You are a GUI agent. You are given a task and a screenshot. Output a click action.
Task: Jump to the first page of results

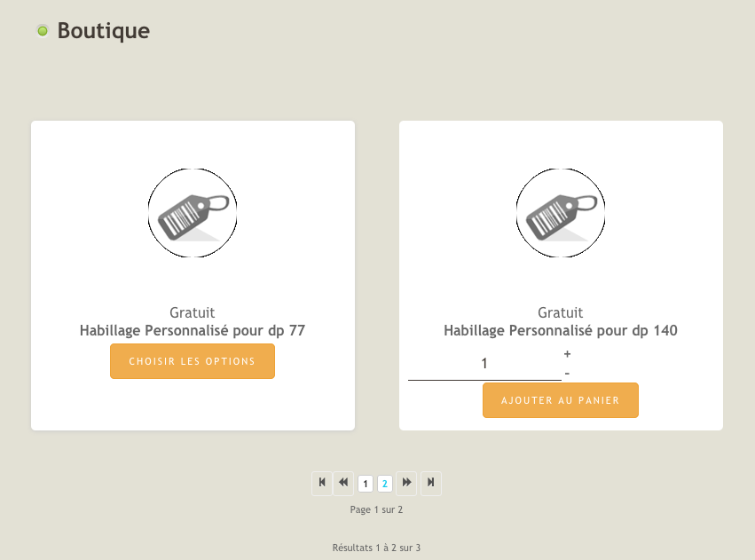coord(322,483)
